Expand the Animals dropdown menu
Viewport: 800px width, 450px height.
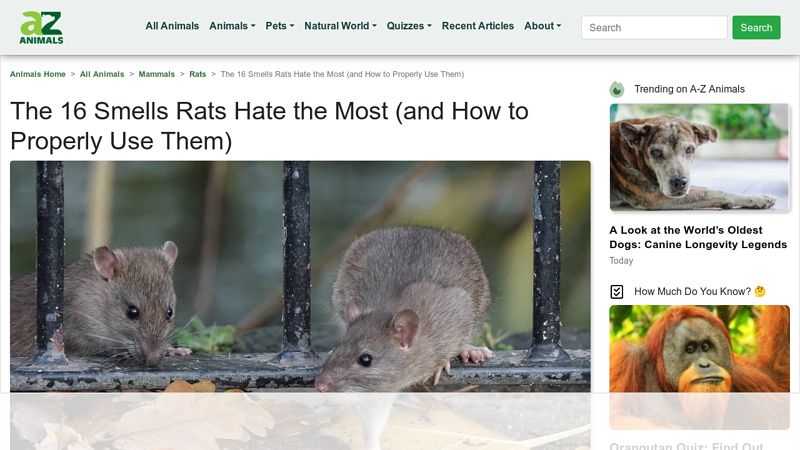click(232, 26)
